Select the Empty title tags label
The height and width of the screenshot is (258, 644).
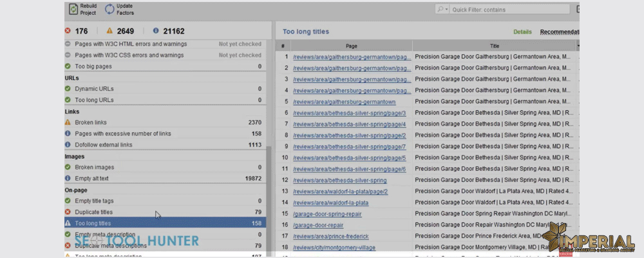[x=94, y=201]
